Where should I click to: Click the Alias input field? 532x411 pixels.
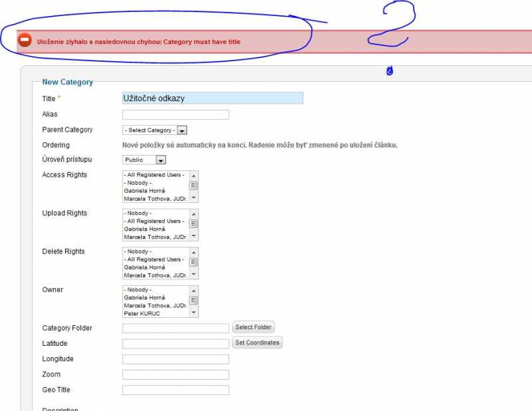coord(176,114)
